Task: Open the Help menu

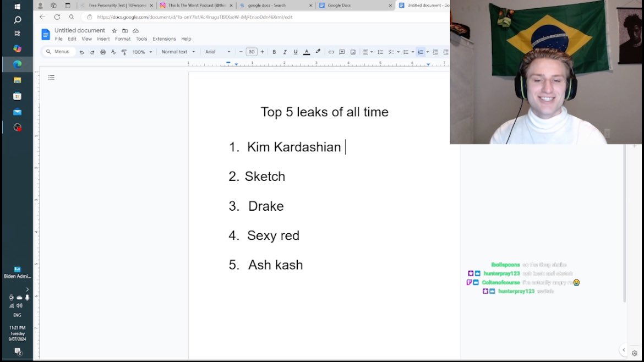Action: tap(186, 39)
